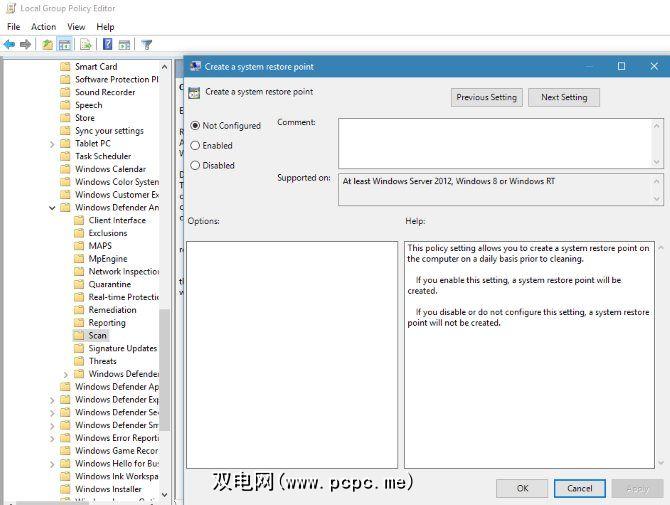Click the MpEngine folder icon
This screenshot has width=670, height=505.
pyautogui.click(x=79, y=259)
